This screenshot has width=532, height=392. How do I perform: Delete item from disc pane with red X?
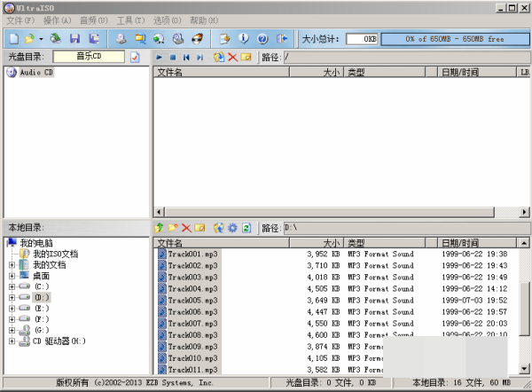tap(232, 57)
